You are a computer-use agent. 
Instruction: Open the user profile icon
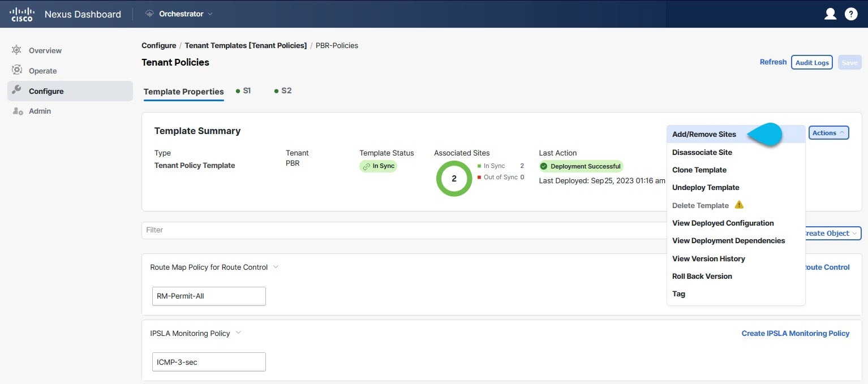tap(830, 14)
